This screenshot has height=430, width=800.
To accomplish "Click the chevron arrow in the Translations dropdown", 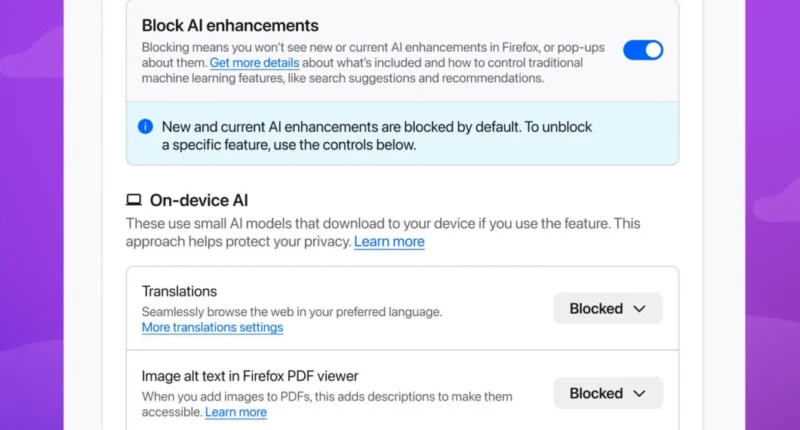I will coord(640,309).
